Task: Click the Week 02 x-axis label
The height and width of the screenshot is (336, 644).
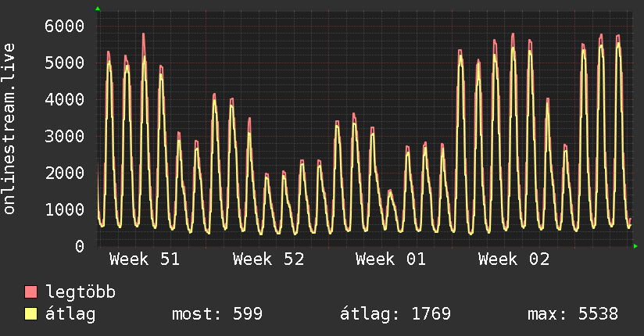Action: click(513, 259)
